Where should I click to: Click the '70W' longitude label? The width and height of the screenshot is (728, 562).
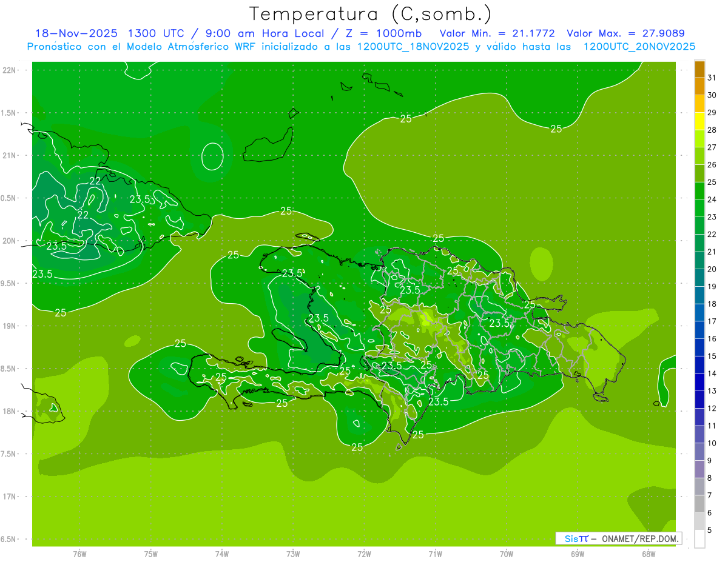pos(506,554)
